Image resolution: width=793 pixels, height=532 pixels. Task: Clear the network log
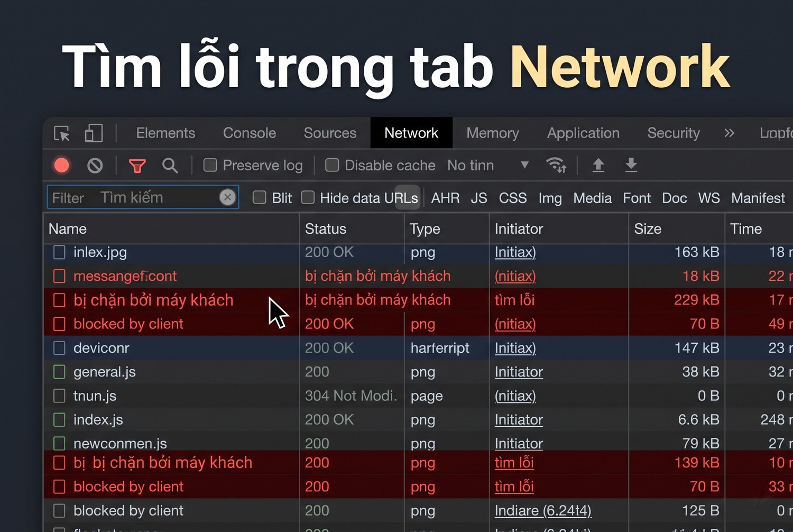[95, 166]
